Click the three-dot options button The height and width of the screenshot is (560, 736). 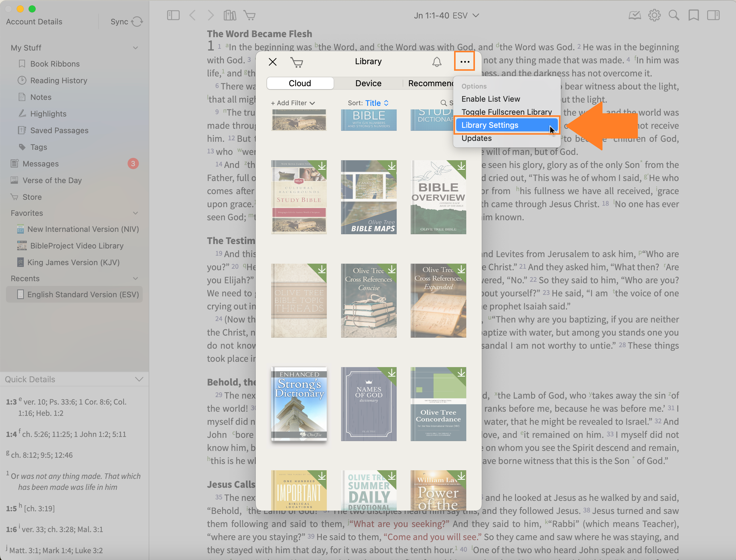pyautogui.click(x=464, y=62)
